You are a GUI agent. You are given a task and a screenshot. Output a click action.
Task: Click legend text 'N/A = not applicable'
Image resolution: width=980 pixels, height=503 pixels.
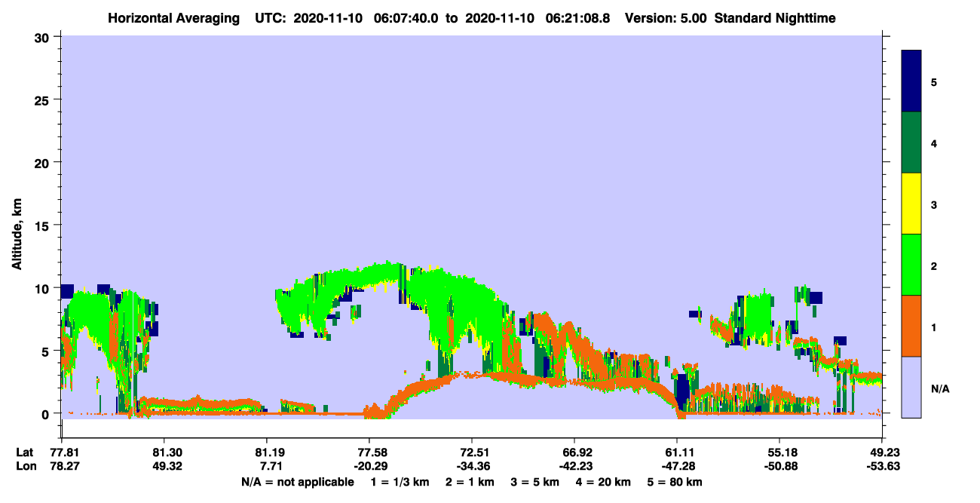[297, 482]
